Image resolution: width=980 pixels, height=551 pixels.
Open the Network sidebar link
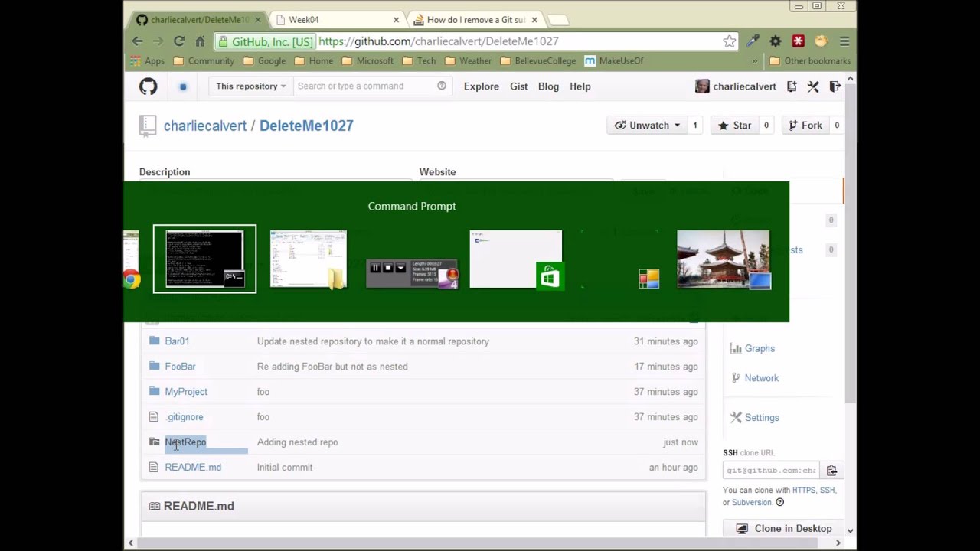click(762, 378)
